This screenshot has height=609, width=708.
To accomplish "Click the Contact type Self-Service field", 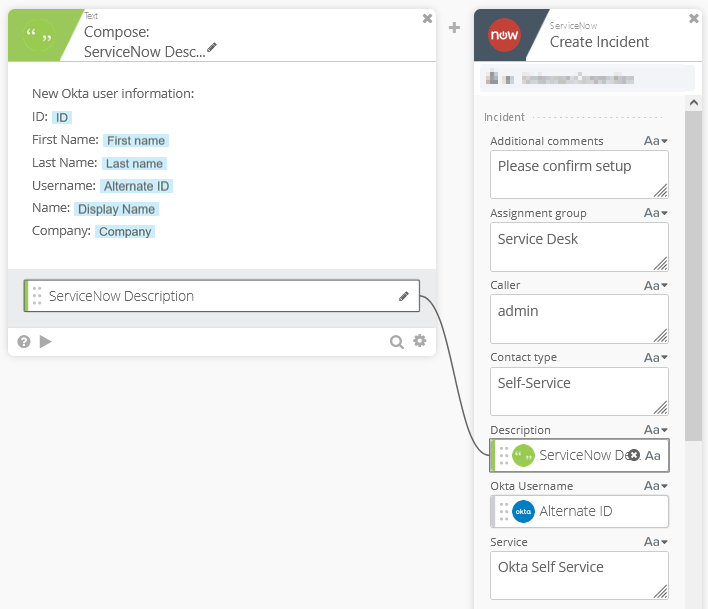I will click(579, 391).
